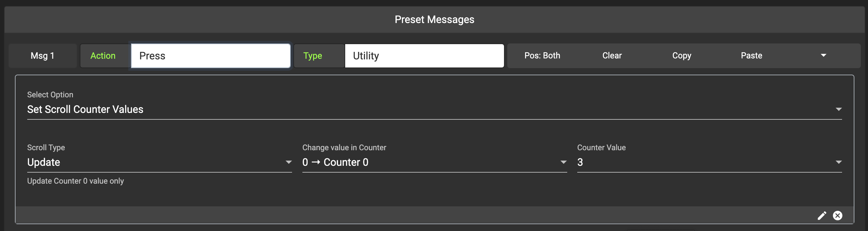Open the Action dropdown showing Press

[x=211, y=56]
